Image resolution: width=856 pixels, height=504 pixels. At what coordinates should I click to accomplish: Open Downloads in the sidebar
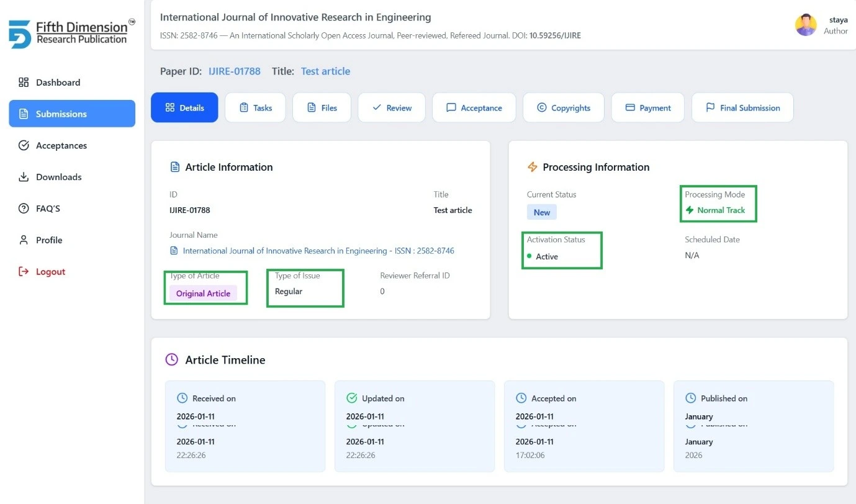[72, 177]
